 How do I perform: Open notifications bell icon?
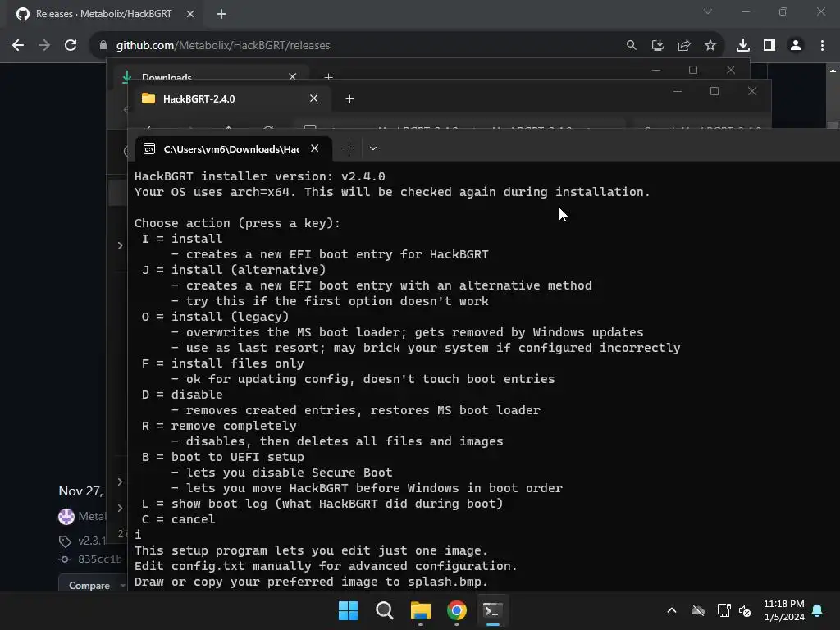[x=818, y=610]
